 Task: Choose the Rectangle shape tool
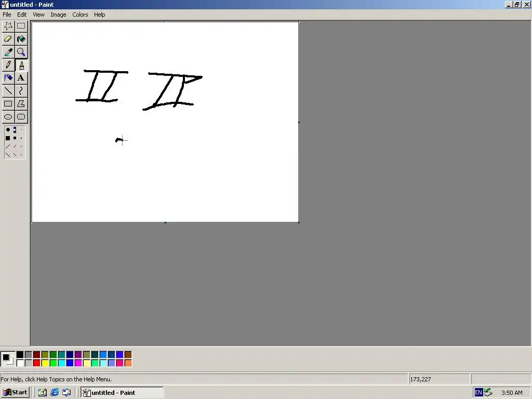point(8,103)
